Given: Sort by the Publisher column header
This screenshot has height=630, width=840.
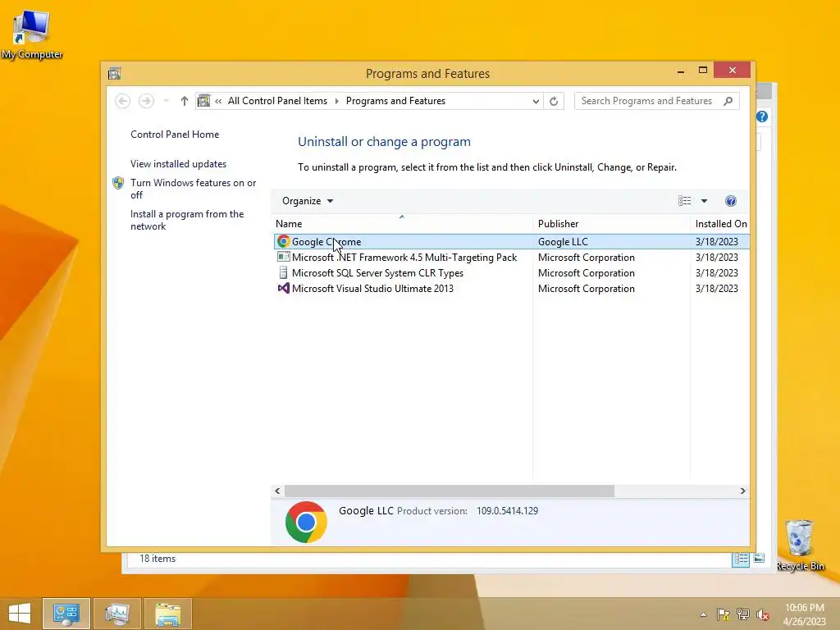Looking at the screenshot, I should 611,223.
